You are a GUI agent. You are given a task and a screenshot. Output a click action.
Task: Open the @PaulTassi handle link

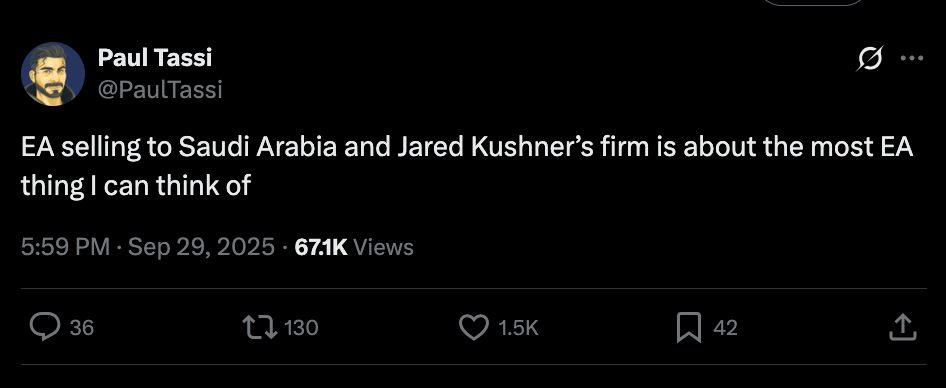tap(160, 90)
